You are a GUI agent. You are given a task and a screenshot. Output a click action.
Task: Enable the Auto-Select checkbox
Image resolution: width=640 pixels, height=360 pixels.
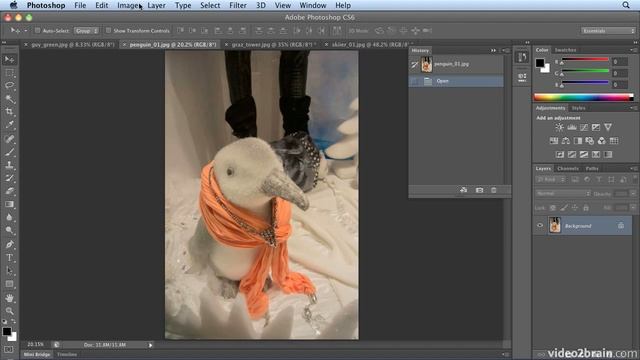pyautogui.click(x=38, y=31)
